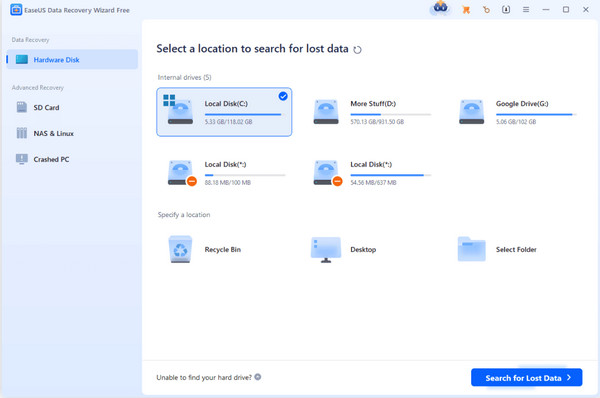The width and height of the screenshot is (600, 398).
Task: Close the EaseUS window
Action: pyautogui.click(x=586, y=10)
